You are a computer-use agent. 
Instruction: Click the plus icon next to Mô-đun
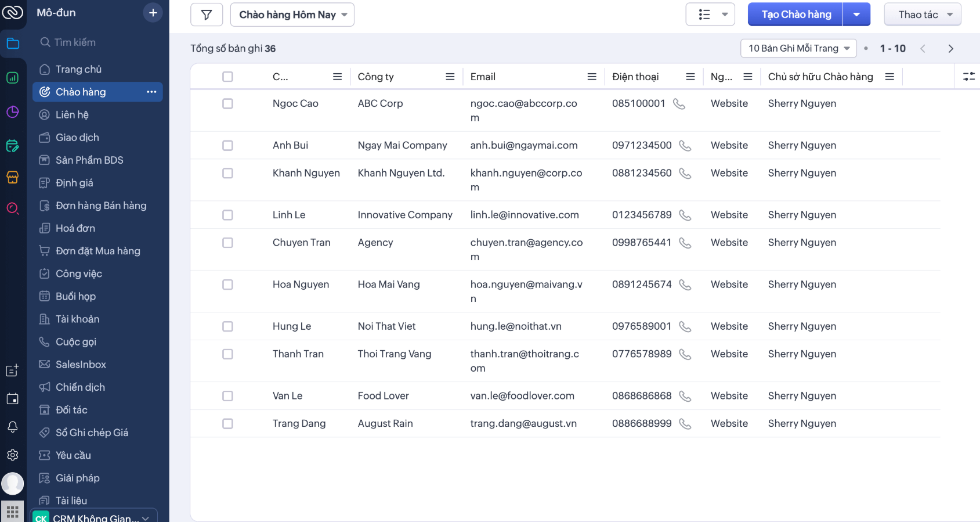(x=153, y=13)
